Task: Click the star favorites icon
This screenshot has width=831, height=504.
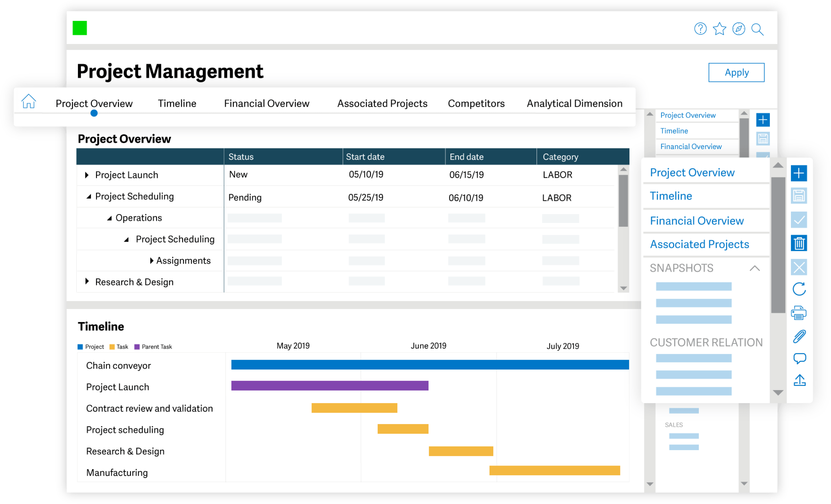Action: coord(720,29)
